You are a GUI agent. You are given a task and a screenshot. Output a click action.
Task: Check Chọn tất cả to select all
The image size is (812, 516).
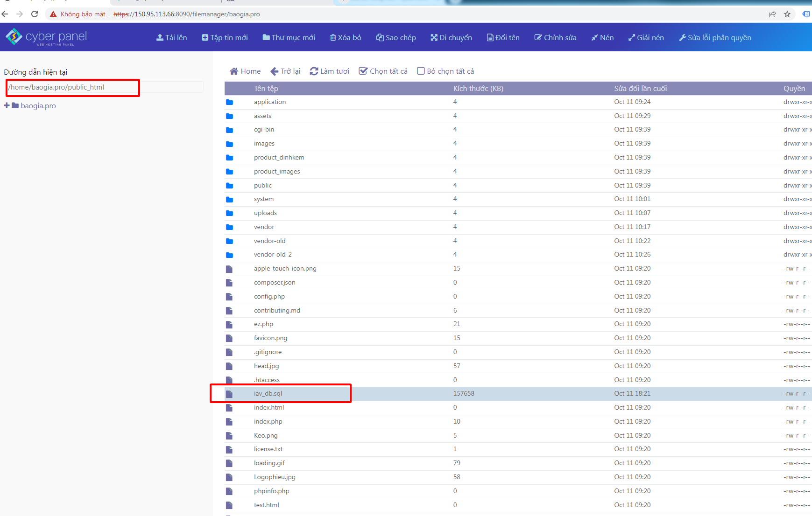click(363, 71)
